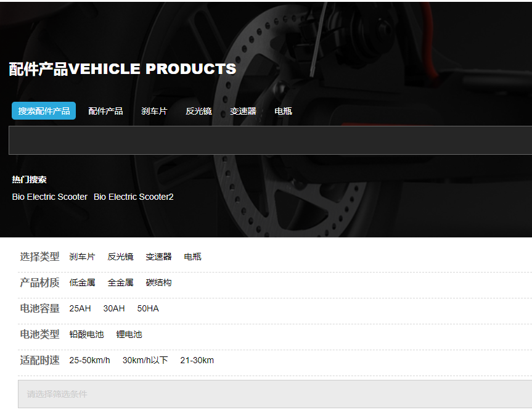This screenshot has height=415, width=532.
Task: Choose 铅酸电池 battery type
Action: pyautogui.click(x=86, y=334)
